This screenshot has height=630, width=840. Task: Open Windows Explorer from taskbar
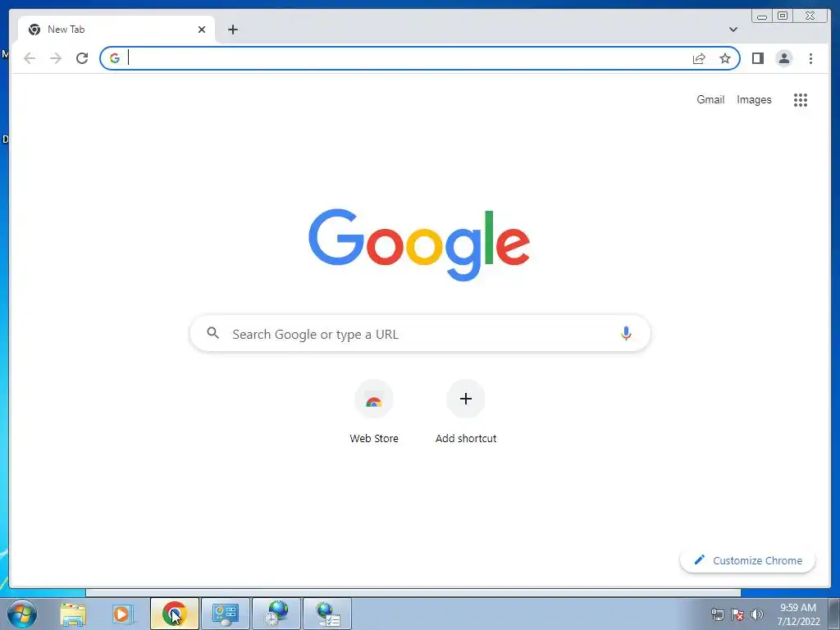(x=73, y=614)
